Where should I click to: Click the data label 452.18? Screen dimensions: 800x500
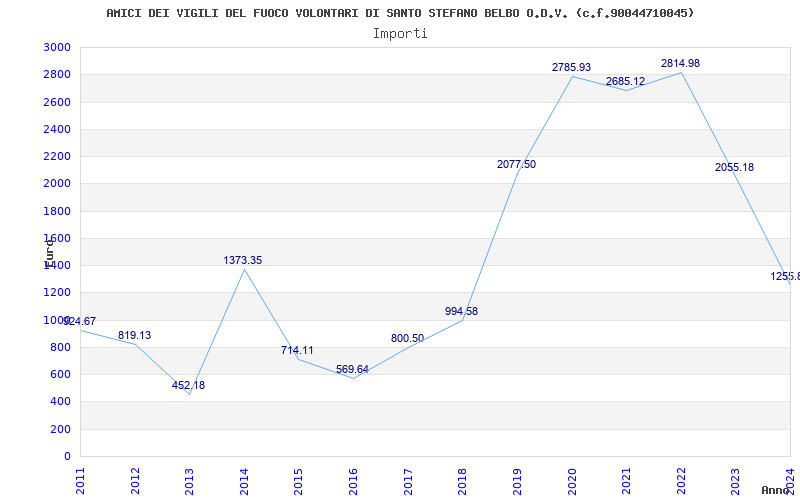click(x=188, y=385)
